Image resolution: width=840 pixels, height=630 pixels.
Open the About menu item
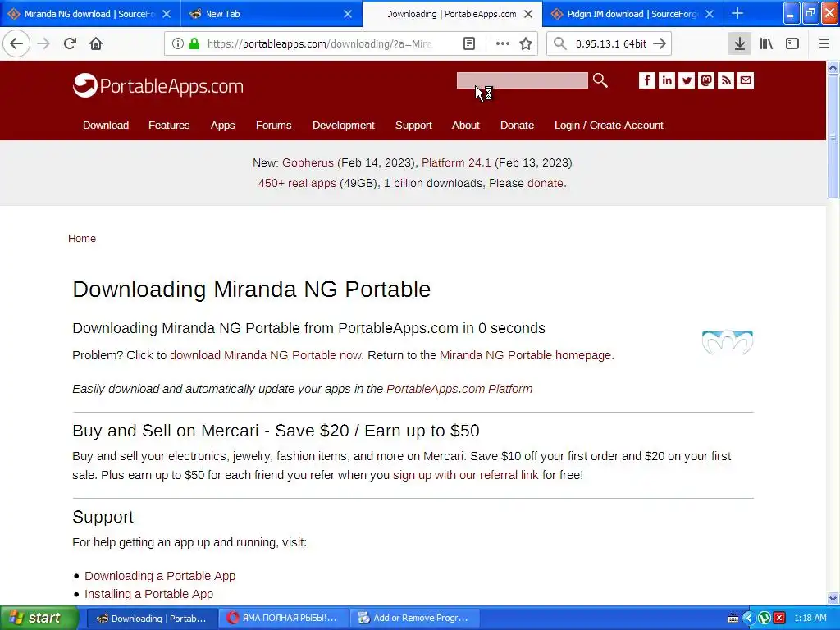click(466, 126)
